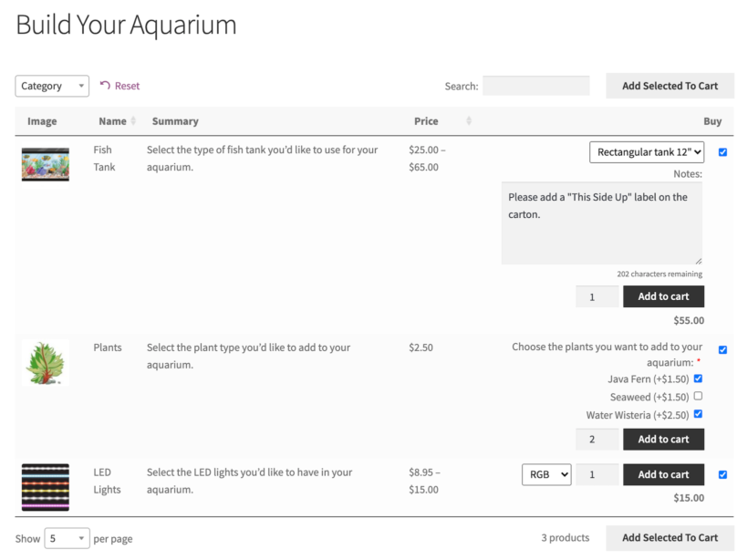The width and height of the screenshot is (748, 560).
Task: Add the Plants to cart
Action: 663,439
